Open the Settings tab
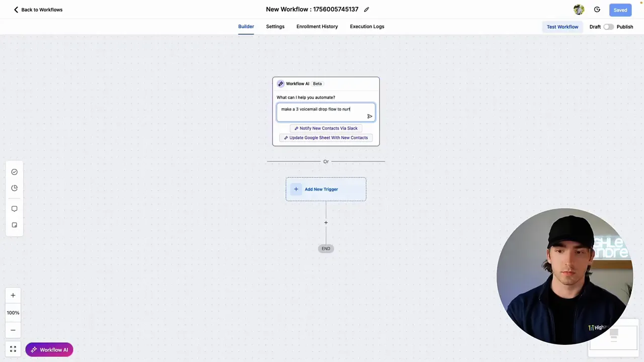The width and height of the screenshot is (644, 362). tap(275, 27)
